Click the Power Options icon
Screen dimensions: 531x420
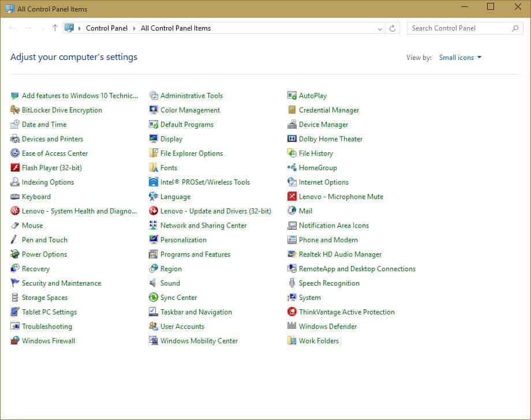coord(15,254)
